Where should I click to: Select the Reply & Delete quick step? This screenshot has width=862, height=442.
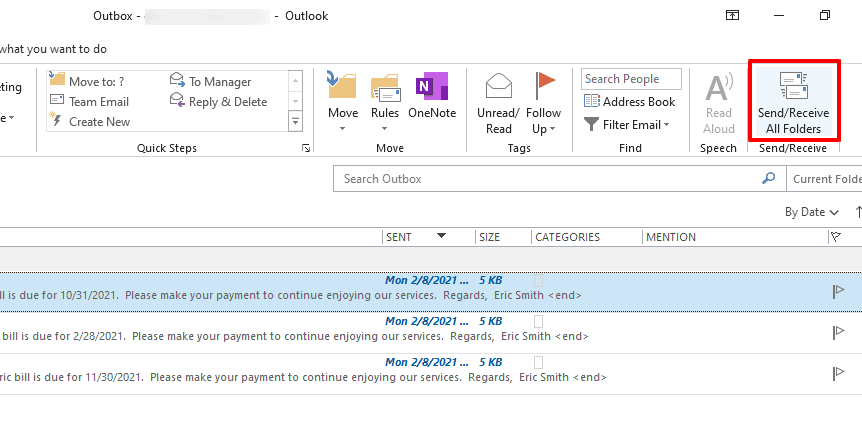[219, 102]
